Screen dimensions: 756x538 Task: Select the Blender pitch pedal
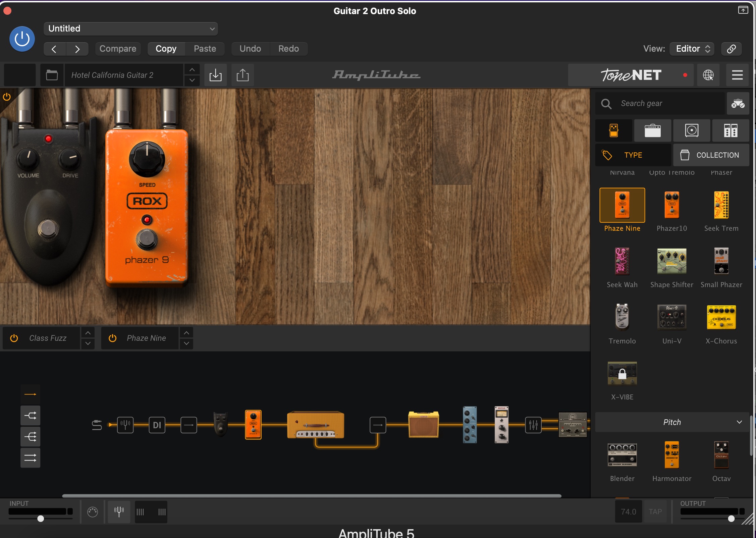pos(622,455)
